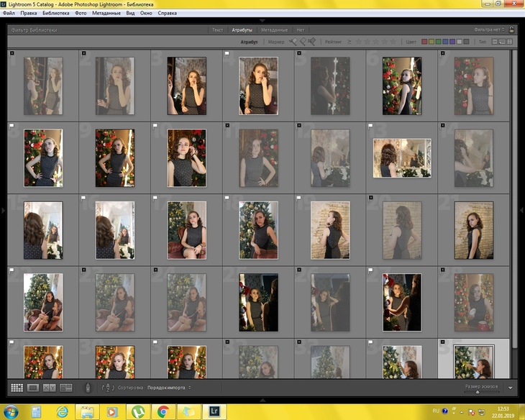Open the toolbar content dropdown triangle
Screen dimensions: 525x420
click(511, 388)
